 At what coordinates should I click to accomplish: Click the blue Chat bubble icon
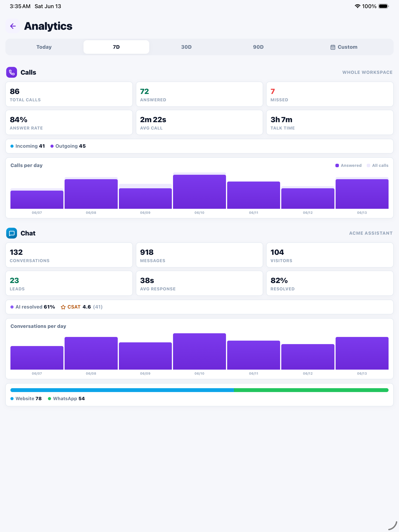[12, 233]
